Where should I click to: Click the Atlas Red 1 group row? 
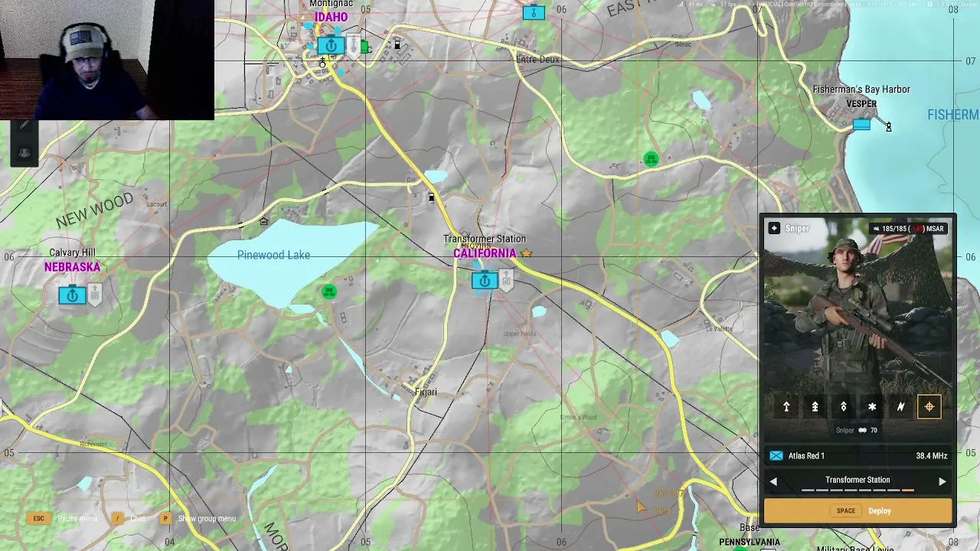coord(857,456)
